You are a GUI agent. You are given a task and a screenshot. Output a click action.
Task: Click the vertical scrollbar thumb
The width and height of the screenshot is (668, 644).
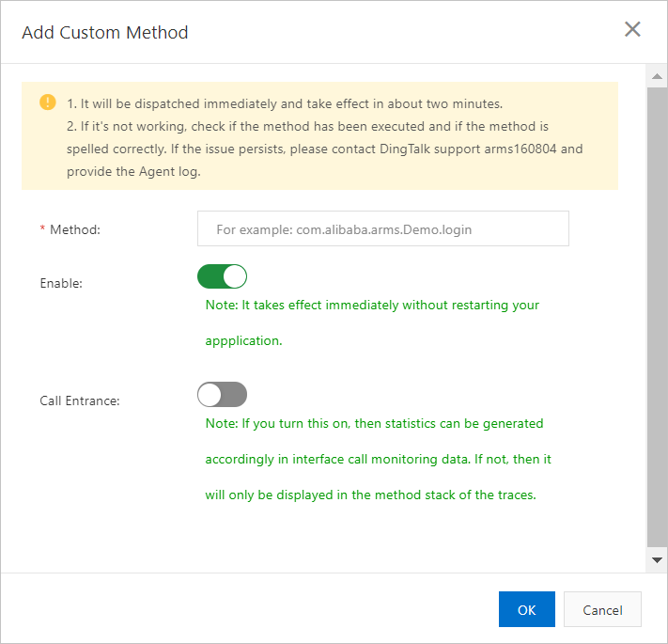(657, 317)
